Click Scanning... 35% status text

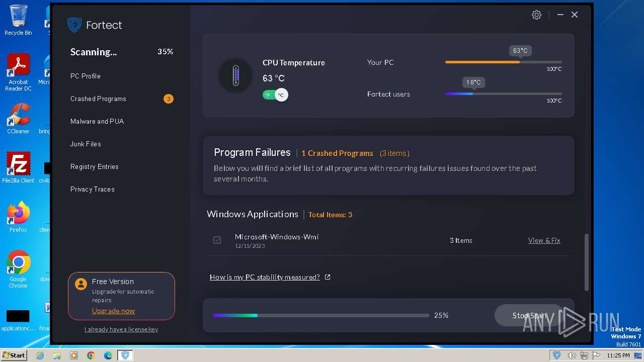point(122,52)
